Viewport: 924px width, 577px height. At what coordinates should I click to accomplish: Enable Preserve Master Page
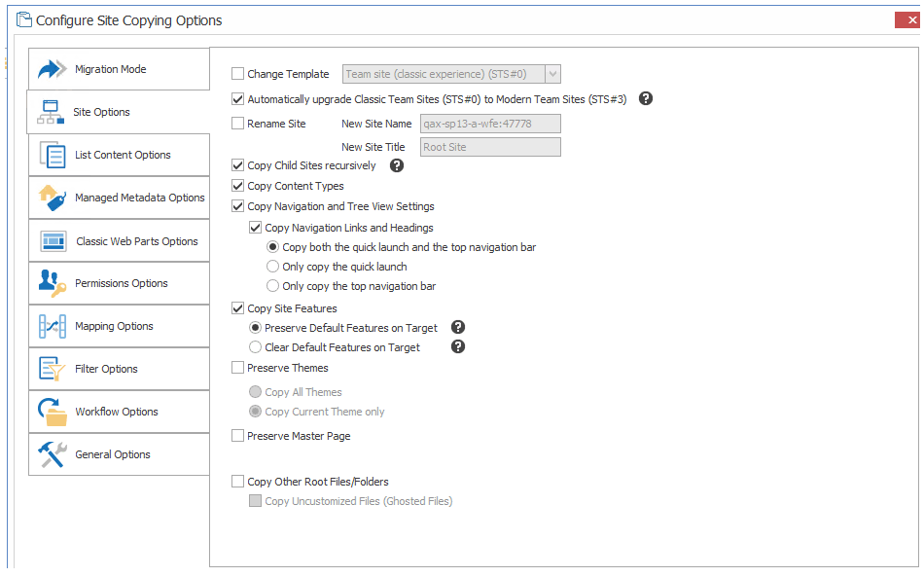[237, 435]
